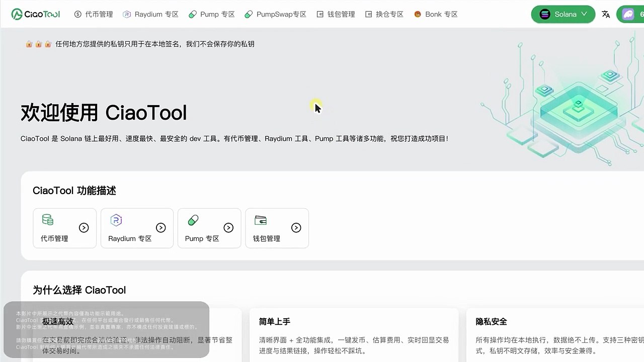Click the Solana logo in network selector

click(545, 14)
